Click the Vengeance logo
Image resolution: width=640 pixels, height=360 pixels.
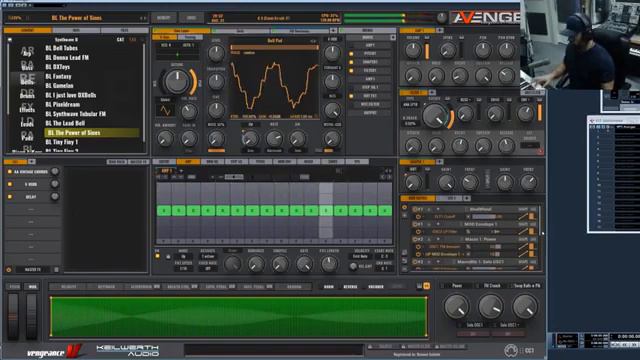click(x=55, y=351)
